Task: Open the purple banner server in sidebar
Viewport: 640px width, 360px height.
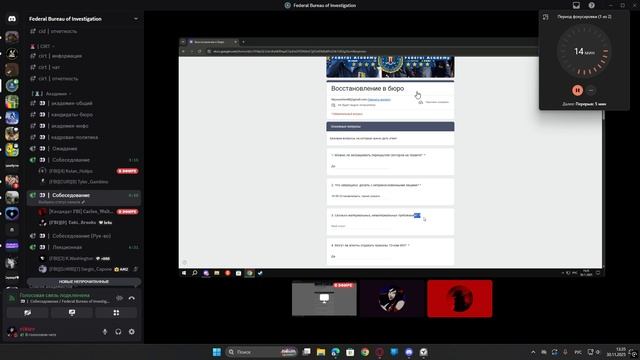Action: [12, 246]
